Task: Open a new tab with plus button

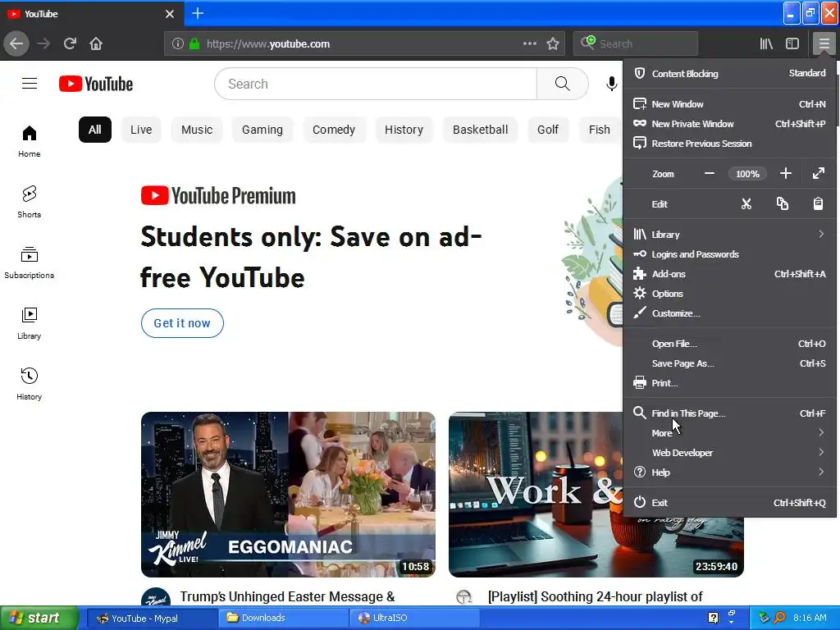Action: [x=198, y=13]
